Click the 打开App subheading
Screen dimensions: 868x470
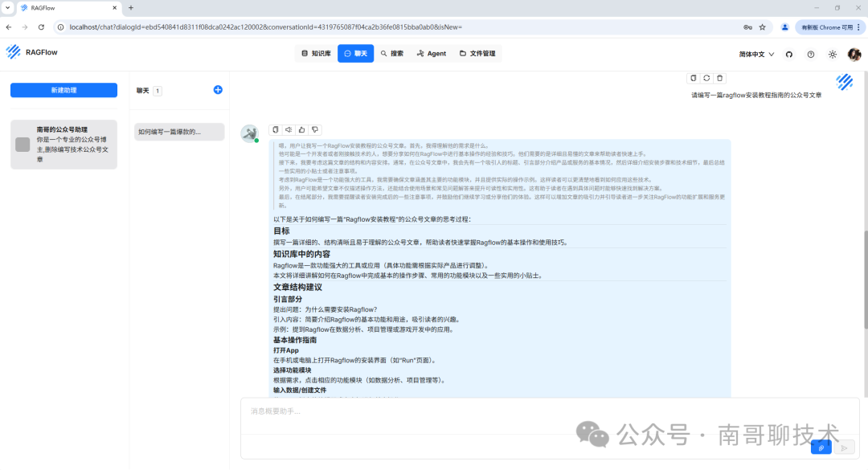pos(285,350)
